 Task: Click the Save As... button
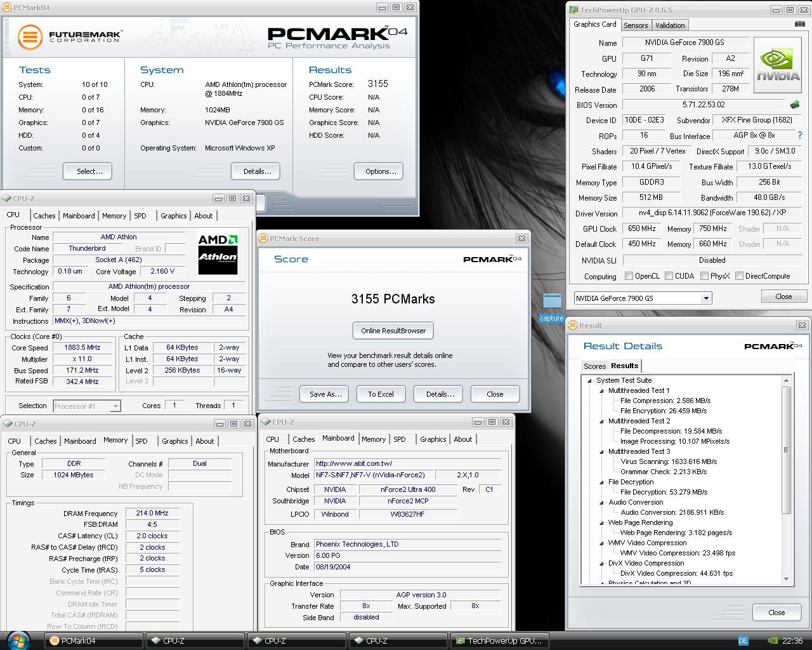point(324,394)
